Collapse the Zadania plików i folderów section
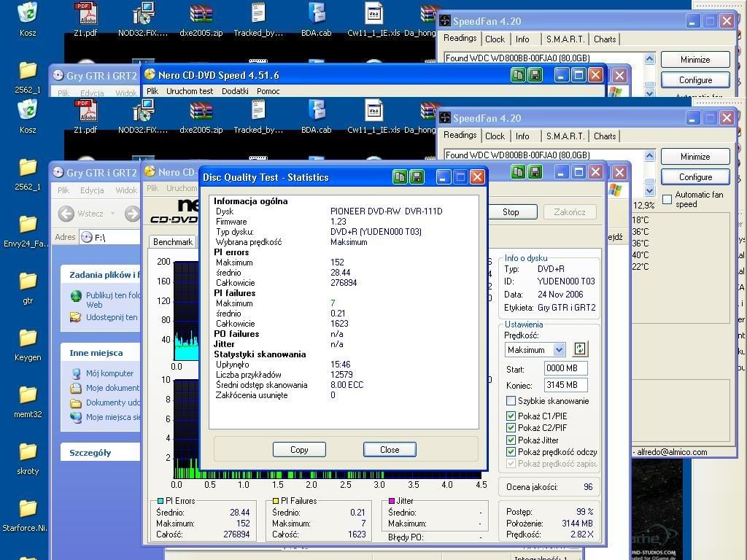Viewport: 747px width, 560px height. pos(100,275)
